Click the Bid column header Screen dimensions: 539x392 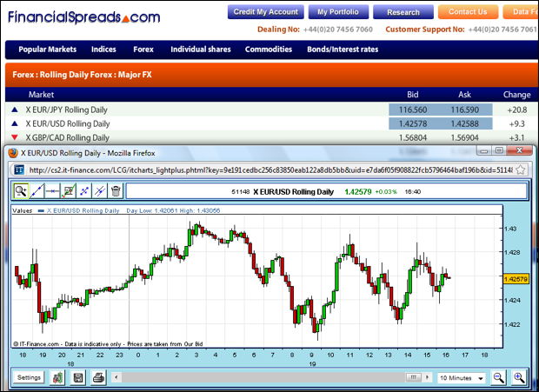(413, 95)
